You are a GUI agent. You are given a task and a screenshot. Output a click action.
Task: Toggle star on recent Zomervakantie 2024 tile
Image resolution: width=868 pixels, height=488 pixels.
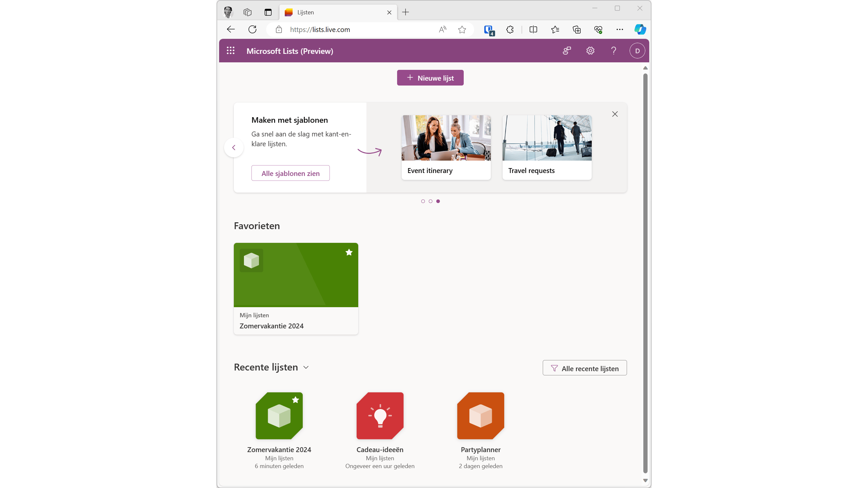click(x=296, y=400)
